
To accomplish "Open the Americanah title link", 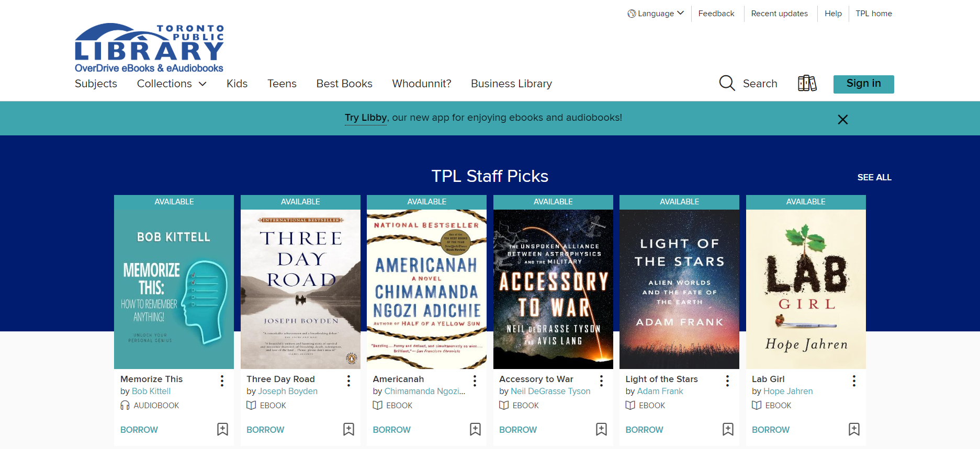I will coord(398,379).
